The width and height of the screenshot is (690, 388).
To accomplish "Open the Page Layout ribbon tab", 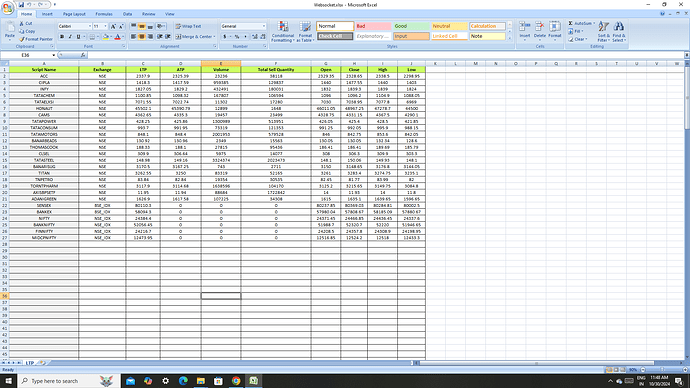I will [x=74, y=14].
